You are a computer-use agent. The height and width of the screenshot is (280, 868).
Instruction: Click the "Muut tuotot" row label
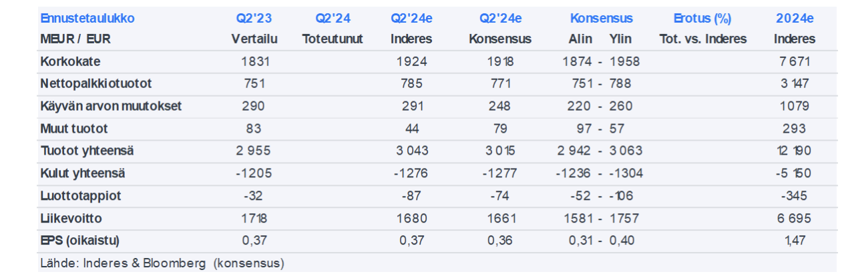[x=73, y=129]
